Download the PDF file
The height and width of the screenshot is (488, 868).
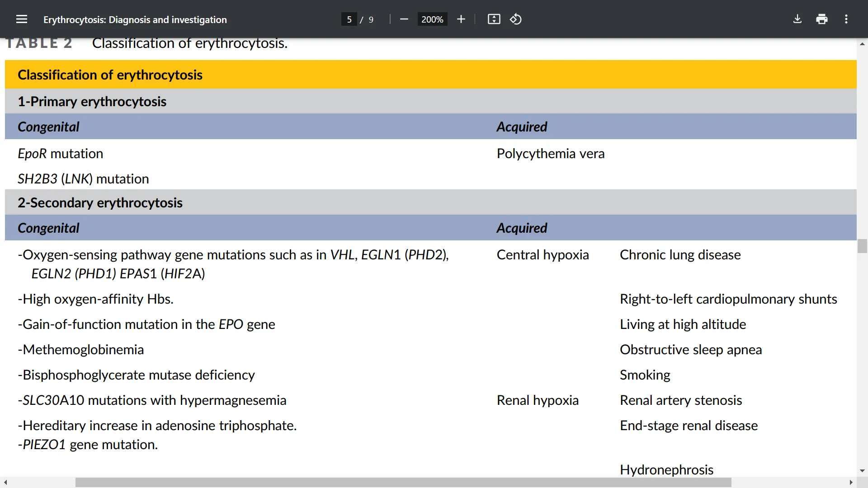click(x=797, y=19)
